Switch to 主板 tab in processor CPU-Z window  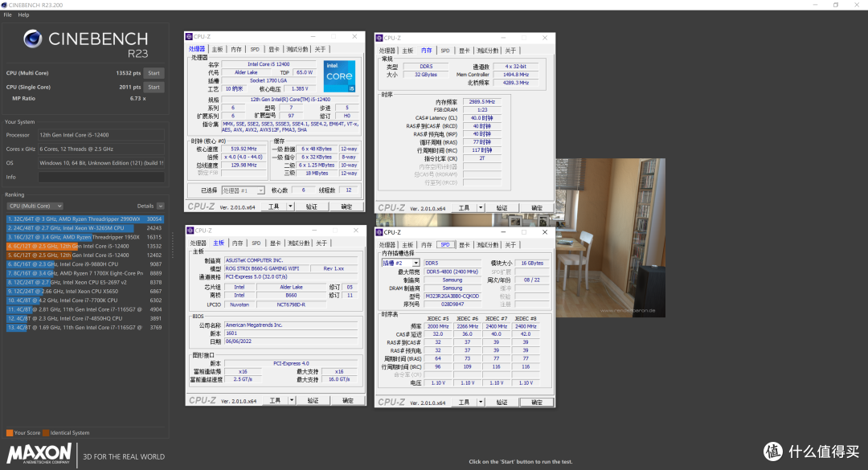(x=217, y=49)
